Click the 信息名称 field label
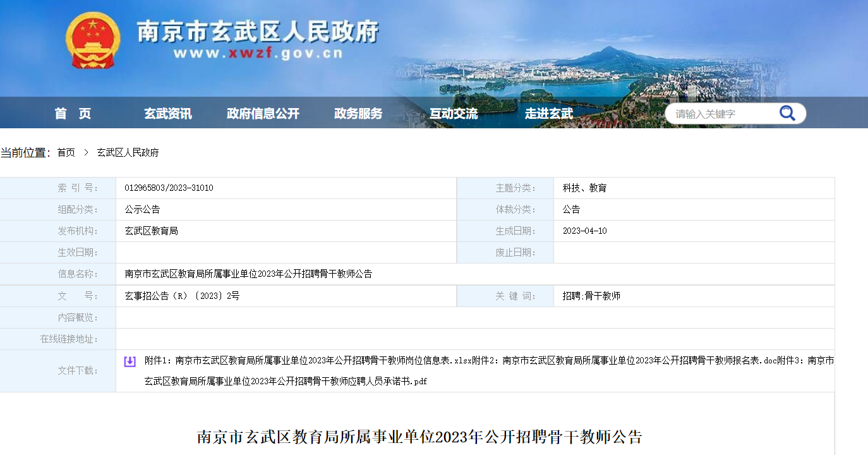Image resolution: width=868 pixels, height=455 pixels. (78, 274)
